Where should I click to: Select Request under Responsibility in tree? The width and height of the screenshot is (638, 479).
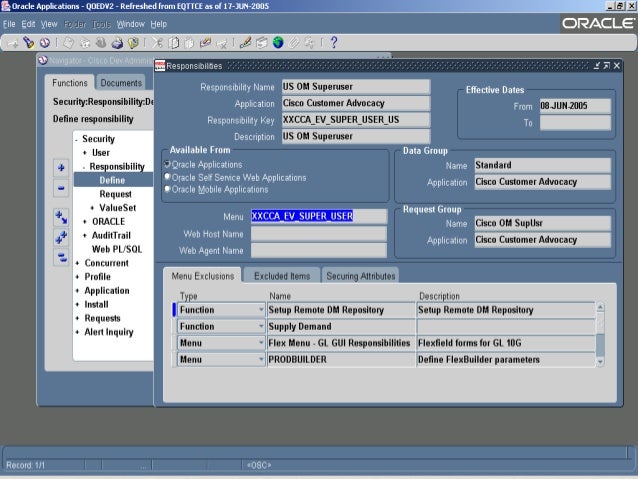tap(115, 194)
